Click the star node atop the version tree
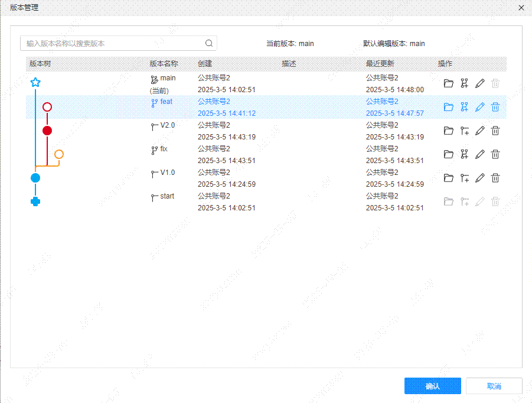Viewport: 532px width, 403px height. coord(35,82)
